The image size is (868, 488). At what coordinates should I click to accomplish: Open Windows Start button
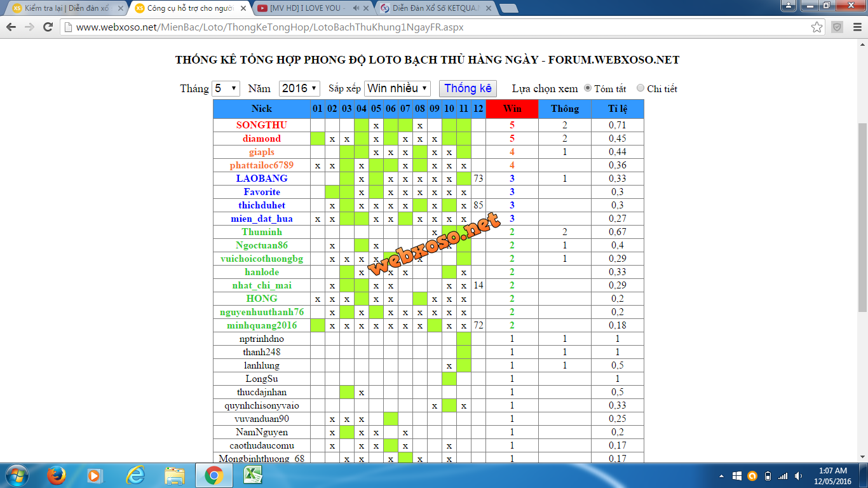pyautogui.click(x=17, y=475)
